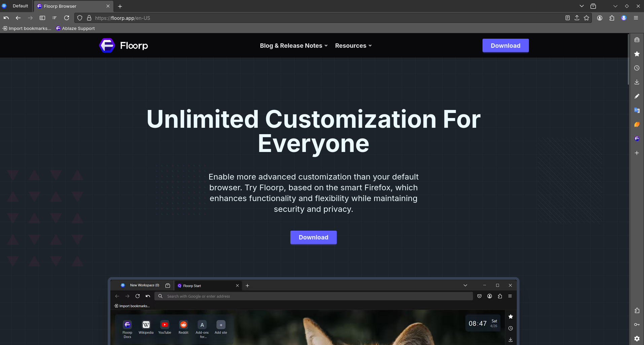Viewport: 644px width, 345px height.
Task: Open the history clock panel in sidebar
Action: [637, 68]
